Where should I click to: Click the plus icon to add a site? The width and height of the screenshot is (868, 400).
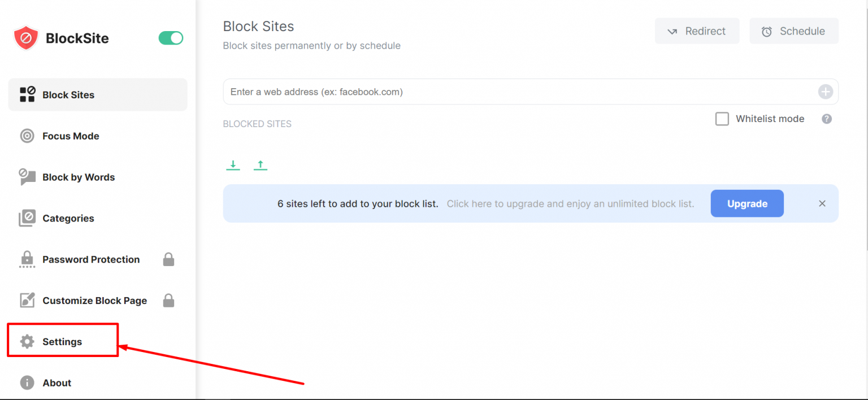click(825, 92)
